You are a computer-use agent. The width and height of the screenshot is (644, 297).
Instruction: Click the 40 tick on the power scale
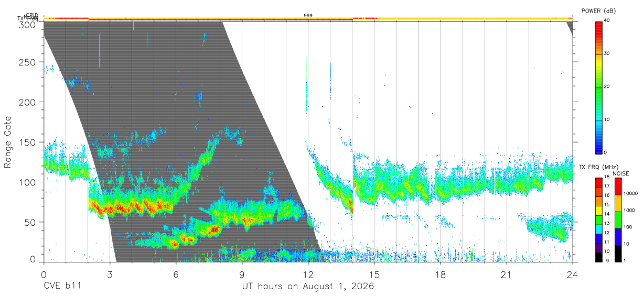607,20
